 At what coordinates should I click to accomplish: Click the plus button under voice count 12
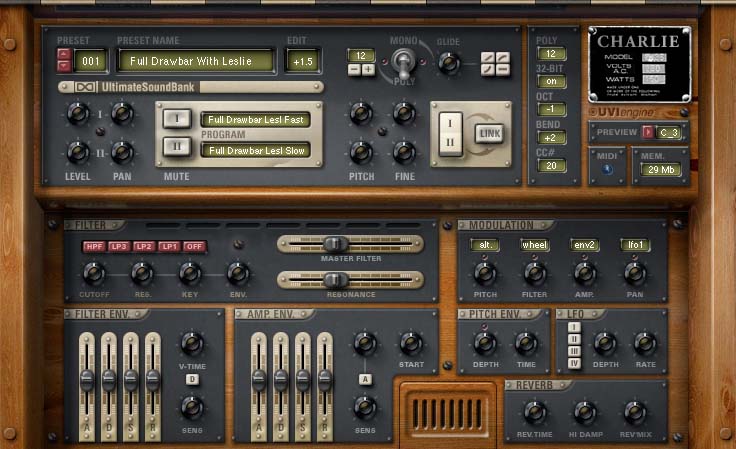[368, 70]
